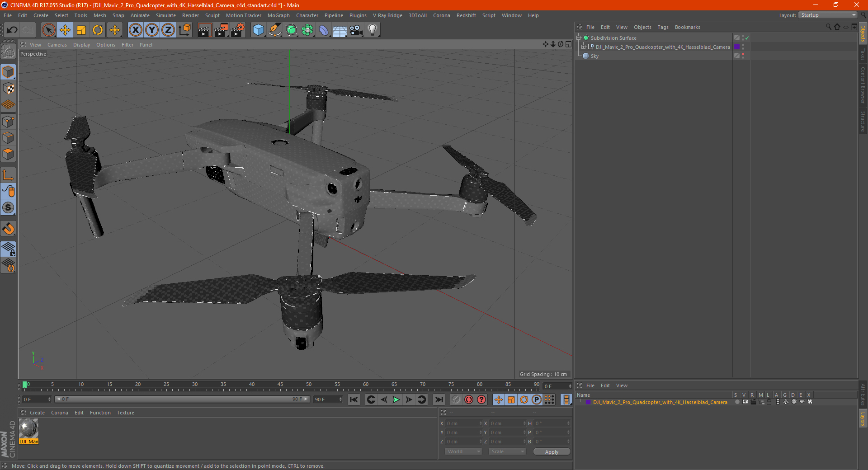Open Edit Render Settings
Screen dimensions: 868x470
(238, 30)
